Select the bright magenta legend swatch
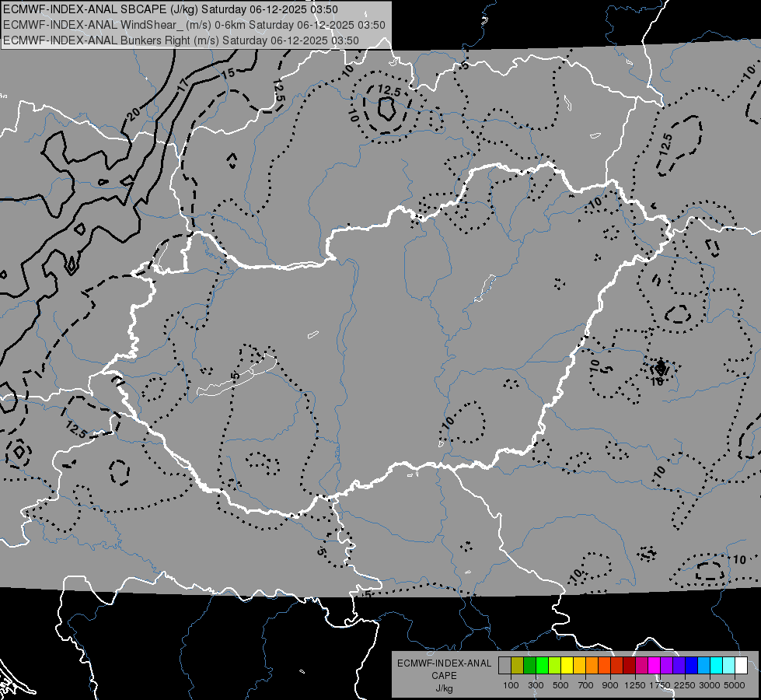Viewport: 761px width, 700px height. tap(655, 666)
